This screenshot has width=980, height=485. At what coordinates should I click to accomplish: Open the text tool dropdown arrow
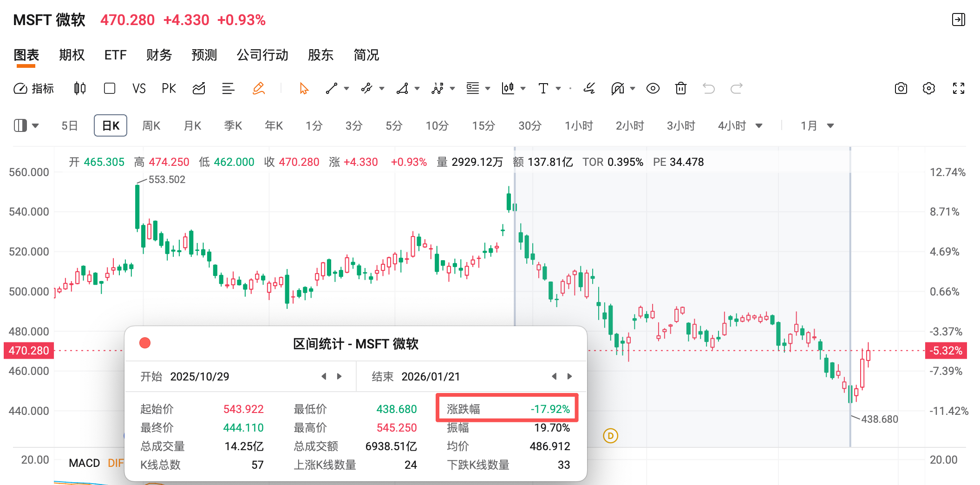click(x=558, y=88)
